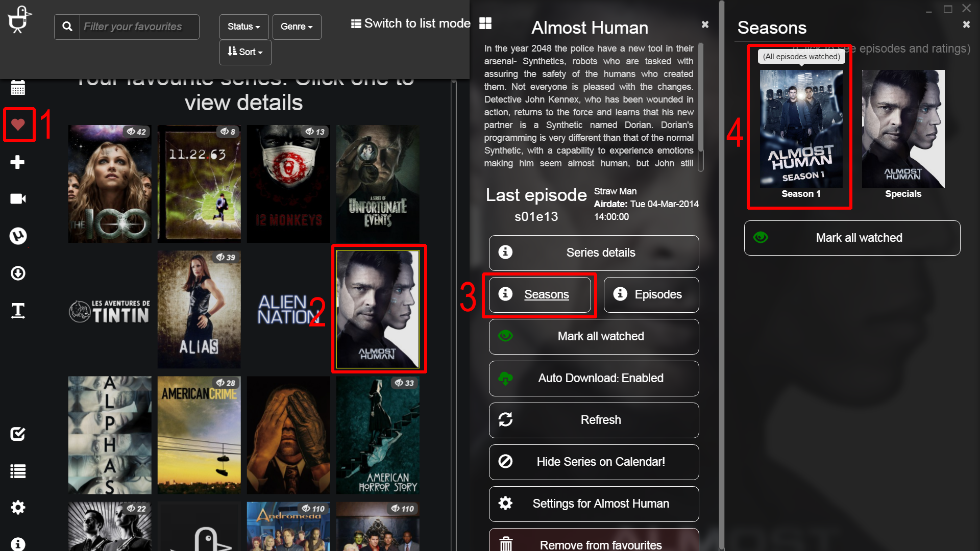Screen dimensions: 980x551
Task: Click the s01e13 last episode label
Action: [x=536, y=217]
